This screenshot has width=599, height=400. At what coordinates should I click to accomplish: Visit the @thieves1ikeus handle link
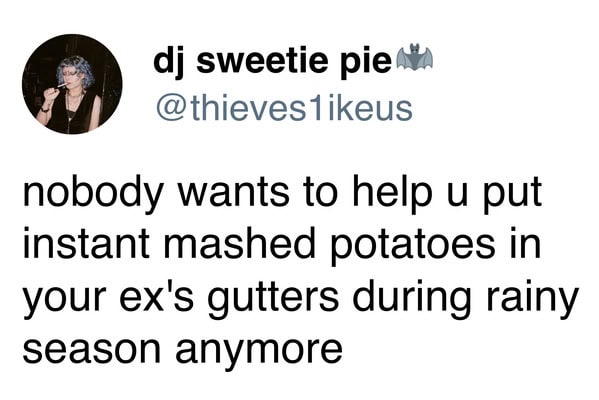point(285,108)
